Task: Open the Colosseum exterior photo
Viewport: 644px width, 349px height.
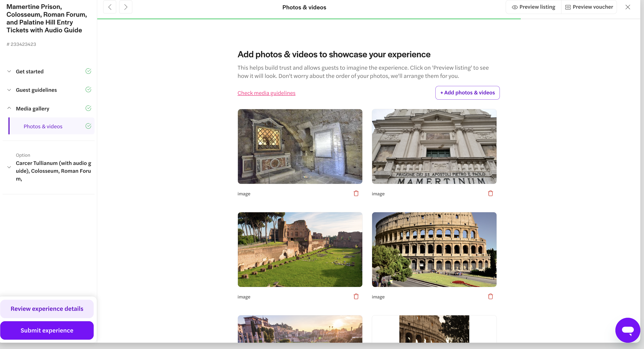Action: tap(434, 249)
